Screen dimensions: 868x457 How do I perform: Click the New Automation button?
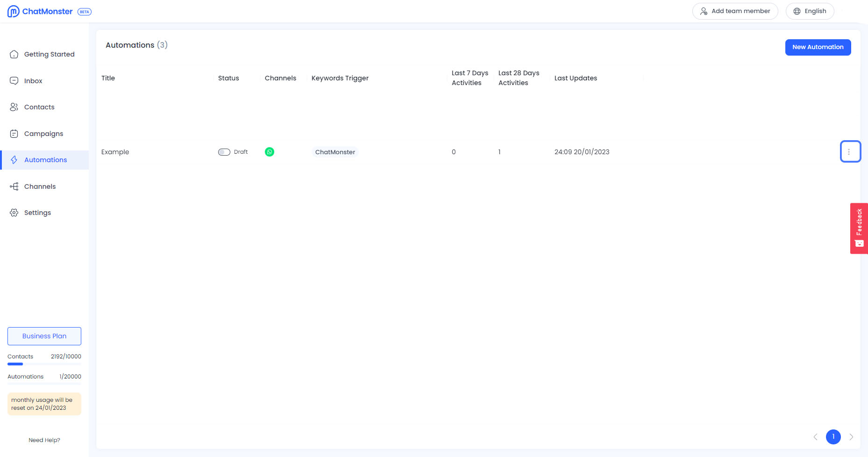[818, 47]
